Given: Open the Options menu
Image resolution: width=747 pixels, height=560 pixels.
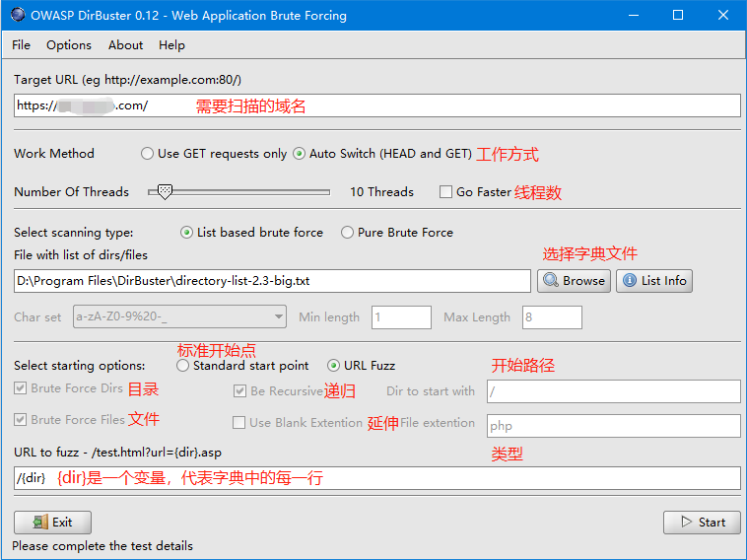Looking at the screenshot, I should [x=69, y=45].
